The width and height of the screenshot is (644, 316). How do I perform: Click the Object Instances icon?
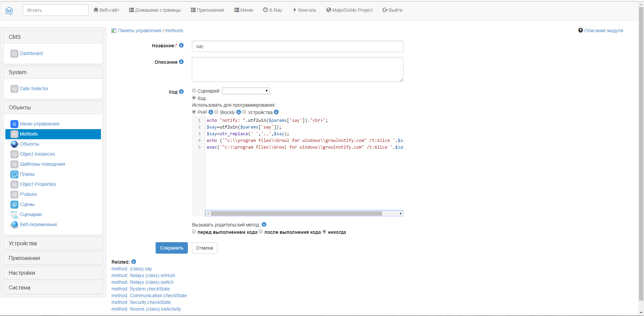pyautogui.click(x=14, y=154)
